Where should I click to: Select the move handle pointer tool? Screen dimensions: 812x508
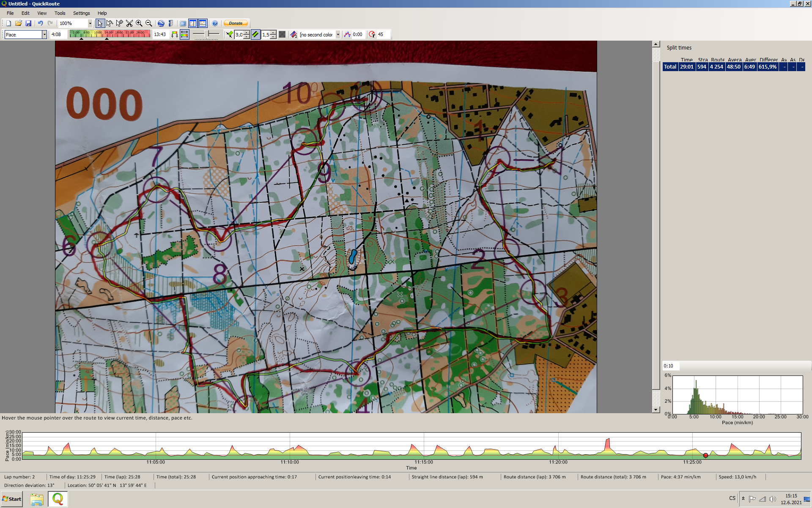120,23
